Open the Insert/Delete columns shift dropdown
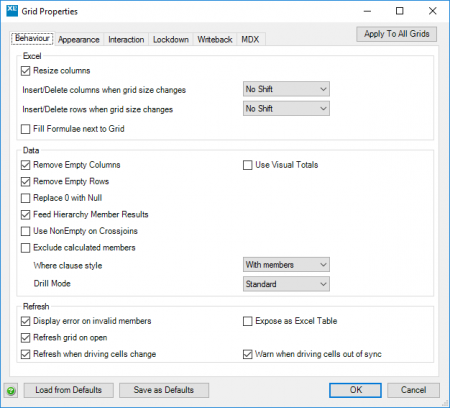The width and height of the screenshot is (450, 408). tap(286, 89)
